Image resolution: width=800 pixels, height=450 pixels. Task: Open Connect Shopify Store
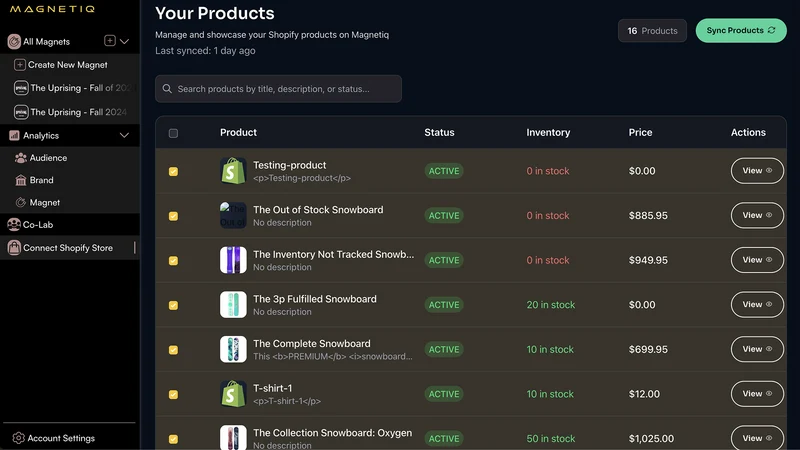[70, 247]
